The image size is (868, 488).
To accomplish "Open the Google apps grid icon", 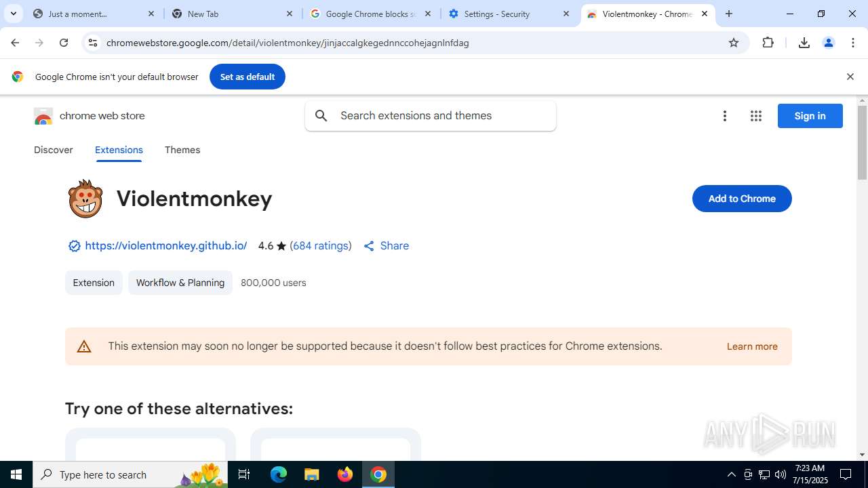I will pos(756,116).
